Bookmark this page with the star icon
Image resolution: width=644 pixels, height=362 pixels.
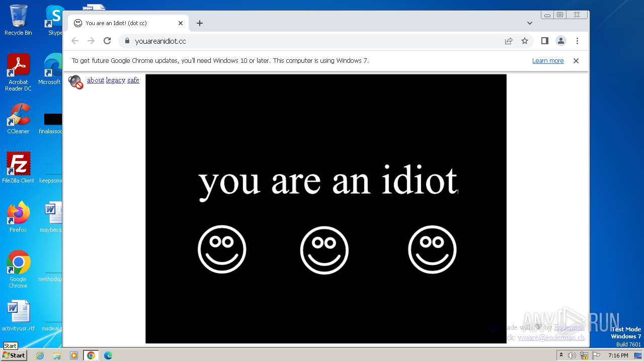(x=525, y=41)
